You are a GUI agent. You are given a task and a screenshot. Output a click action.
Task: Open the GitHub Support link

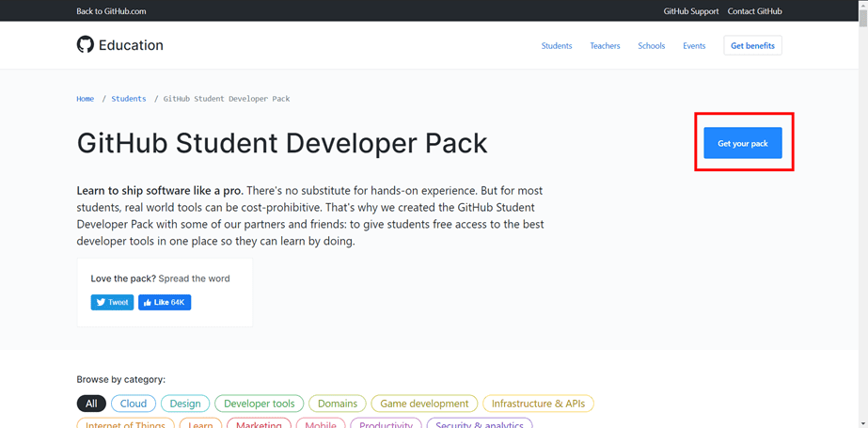pyautogui.click(x=690, y=11)
